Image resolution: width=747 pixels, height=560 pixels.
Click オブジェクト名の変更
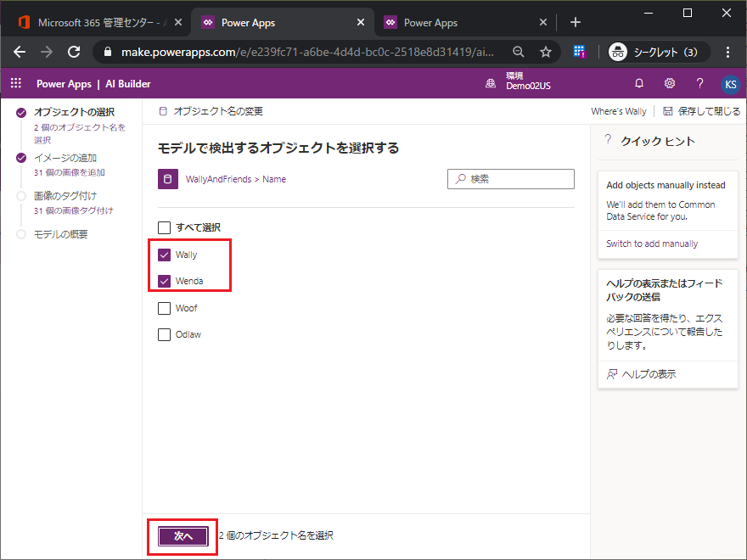pos(211,111)
